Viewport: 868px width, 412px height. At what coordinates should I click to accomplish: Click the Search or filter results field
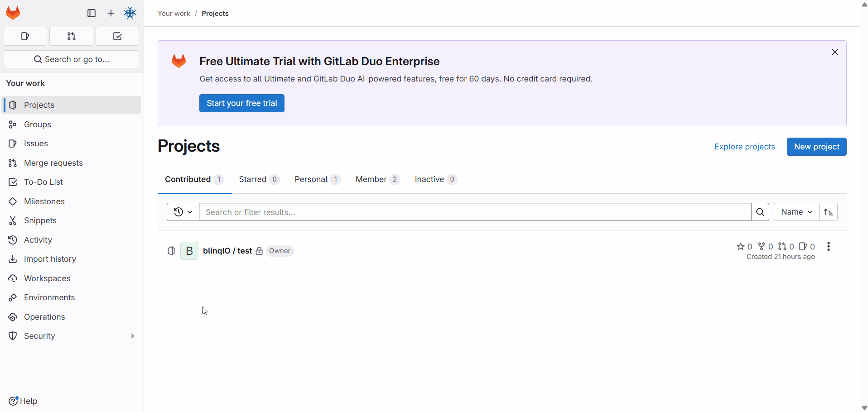click(x=453, y=211)
